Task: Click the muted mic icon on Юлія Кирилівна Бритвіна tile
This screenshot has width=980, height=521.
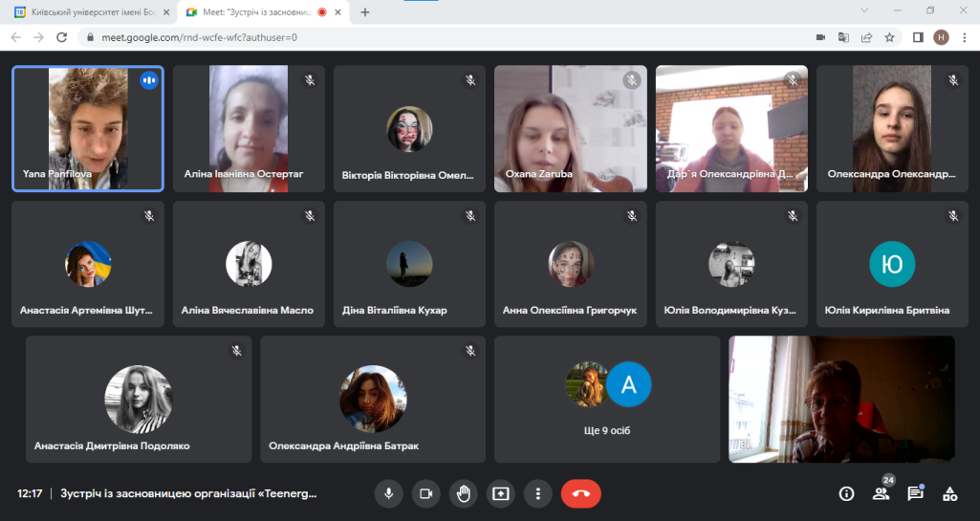Action: point(953,215)
